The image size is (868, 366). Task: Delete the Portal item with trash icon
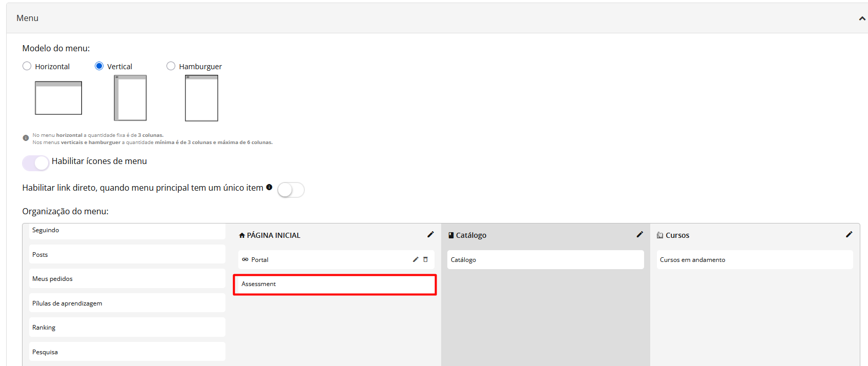point(425,259)
